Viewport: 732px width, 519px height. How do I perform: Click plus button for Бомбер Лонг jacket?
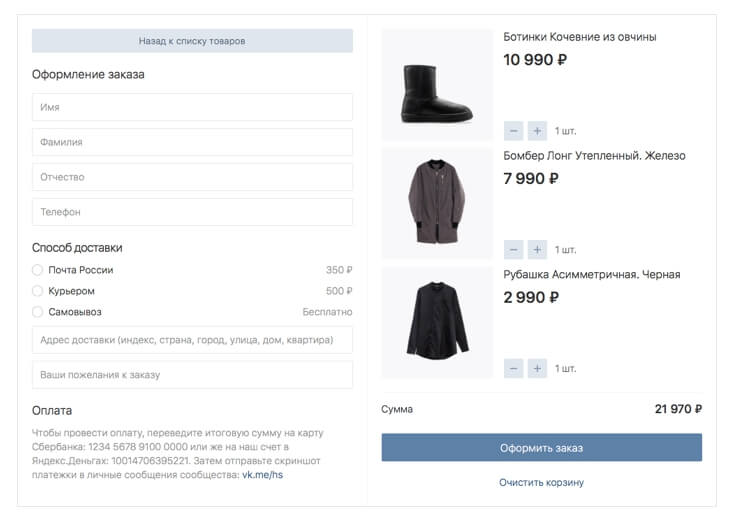coord(537,249)
